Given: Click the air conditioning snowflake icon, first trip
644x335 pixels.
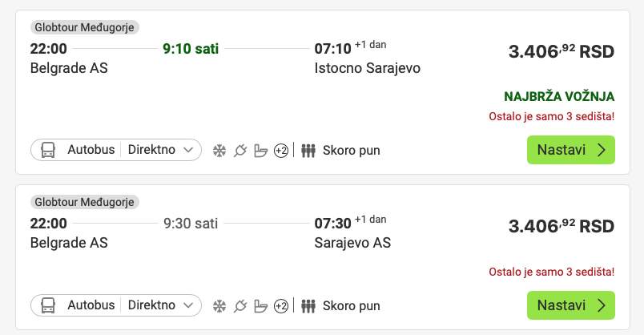Looking at the screenshot, I should 219,150.
